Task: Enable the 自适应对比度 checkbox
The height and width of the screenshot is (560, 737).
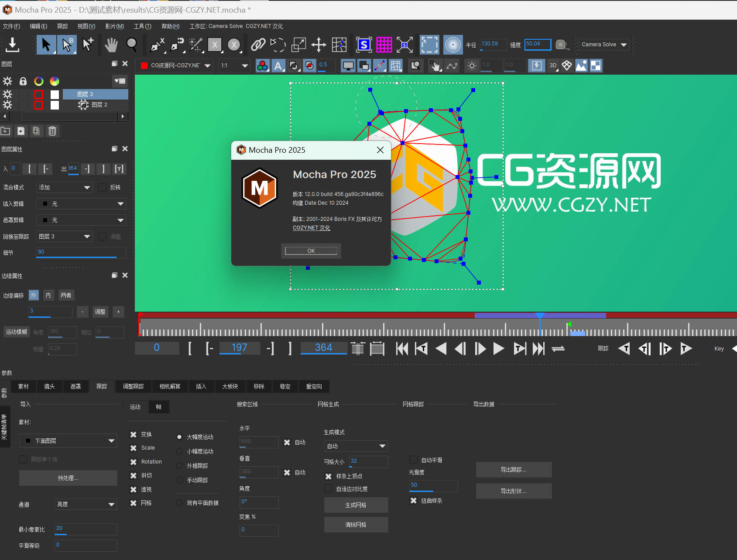Action: [x=329, y=489]
